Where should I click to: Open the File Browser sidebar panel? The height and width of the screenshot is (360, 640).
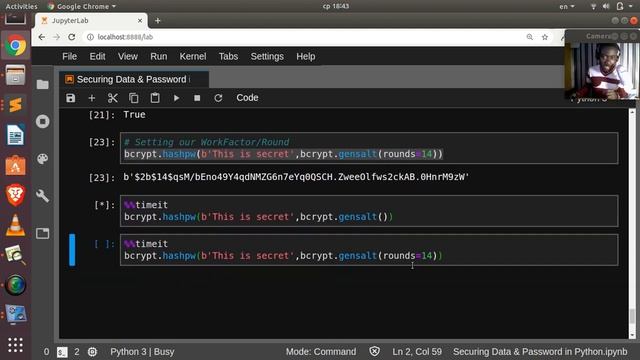pyautogui.click(x=42, y=84)
